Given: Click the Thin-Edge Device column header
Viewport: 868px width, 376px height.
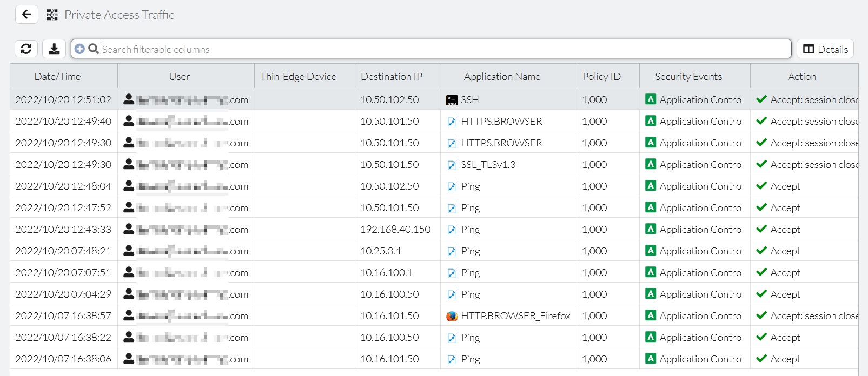Looking at the screenshot, I should (x=298, y=77).
